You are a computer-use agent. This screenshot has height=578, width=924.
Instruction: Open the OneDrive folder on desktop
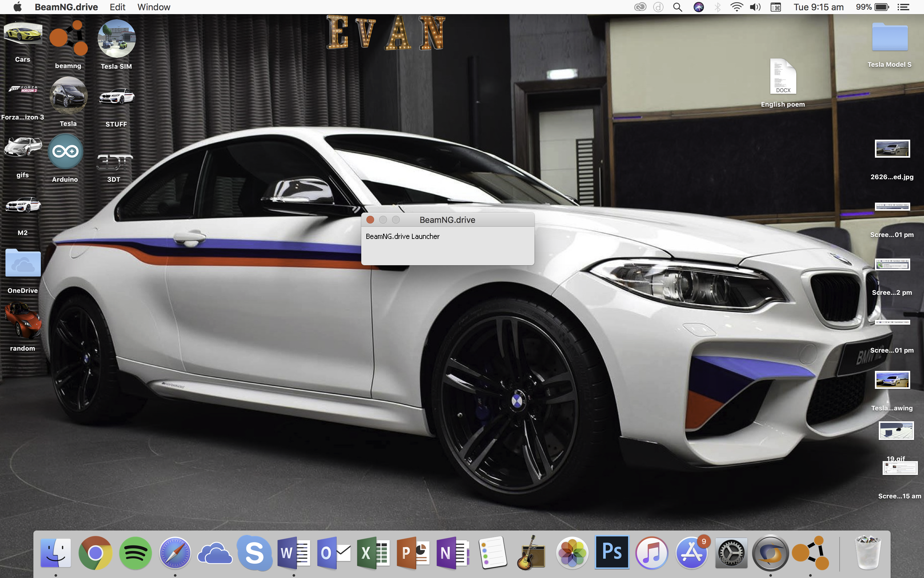point(23,263)
